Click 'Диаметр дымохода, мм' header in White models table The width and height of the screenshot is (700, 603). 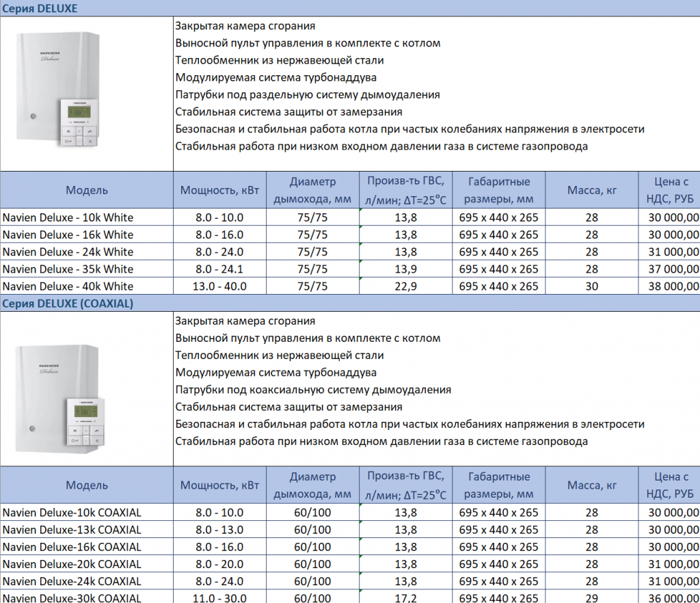[x=312, y=190]
